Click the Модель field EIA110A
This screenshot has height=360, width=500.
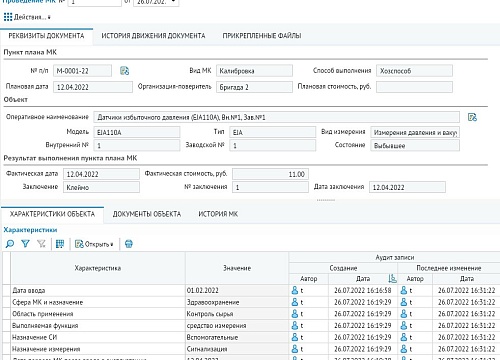(137, 132)
